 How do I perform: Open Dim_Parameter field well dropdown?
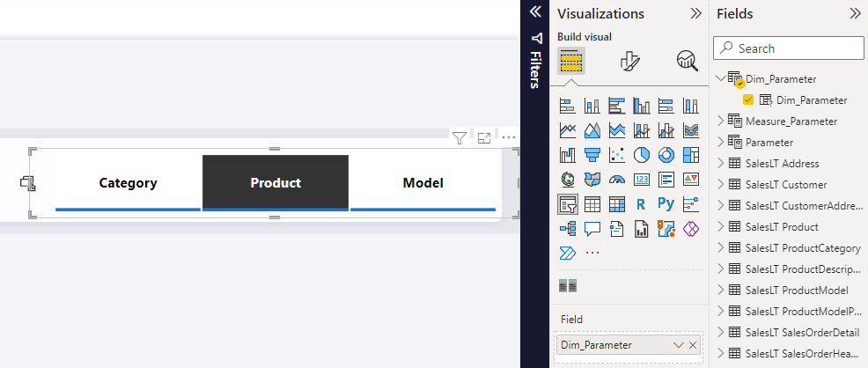679,345
